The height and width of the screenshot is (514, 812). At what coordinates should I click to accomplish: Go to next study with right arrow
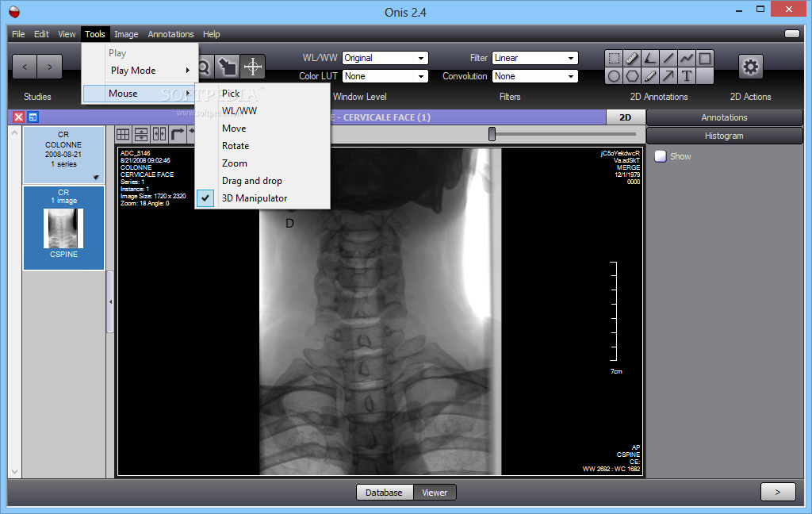point(50,67)
